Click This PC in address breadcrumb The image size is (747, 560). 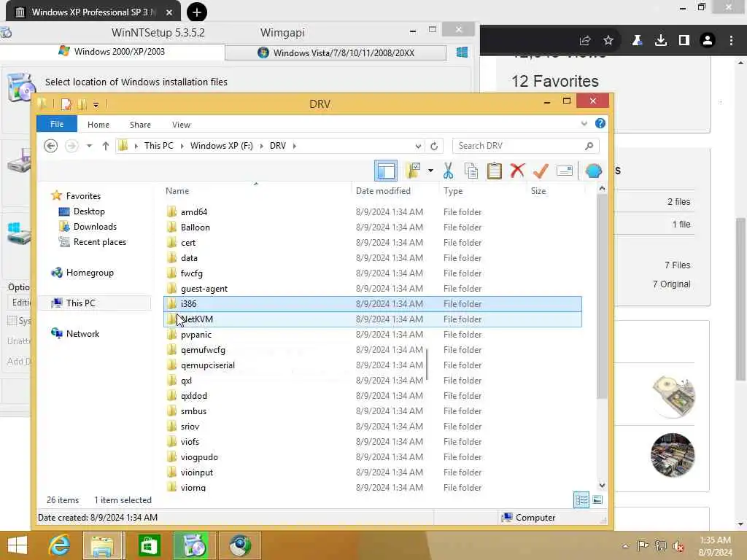(158, 146)
